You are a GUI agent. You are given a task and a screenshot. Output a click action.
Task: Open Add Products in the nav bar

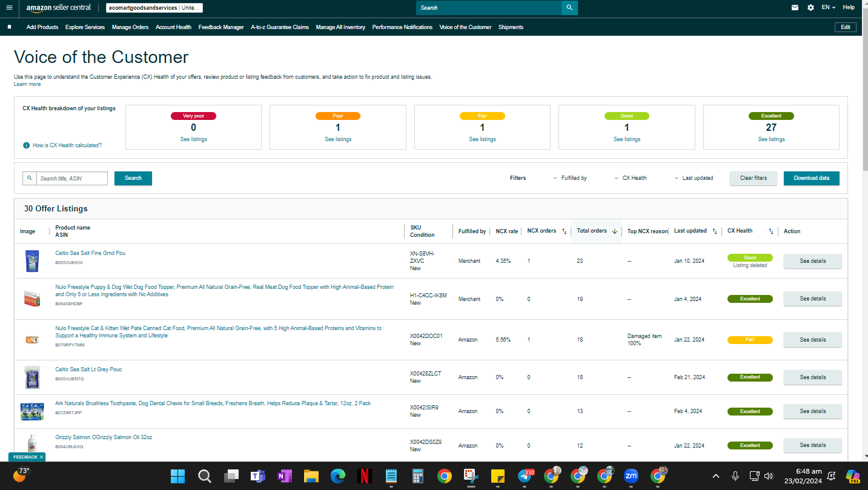pyautogui.click(x=42, y=27)
